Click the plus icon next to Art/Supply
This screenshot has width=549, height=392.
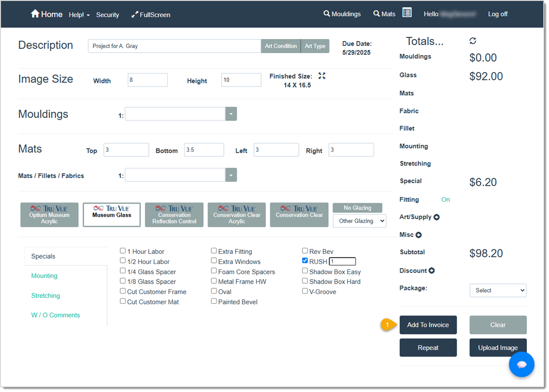(x=438, y=217)
